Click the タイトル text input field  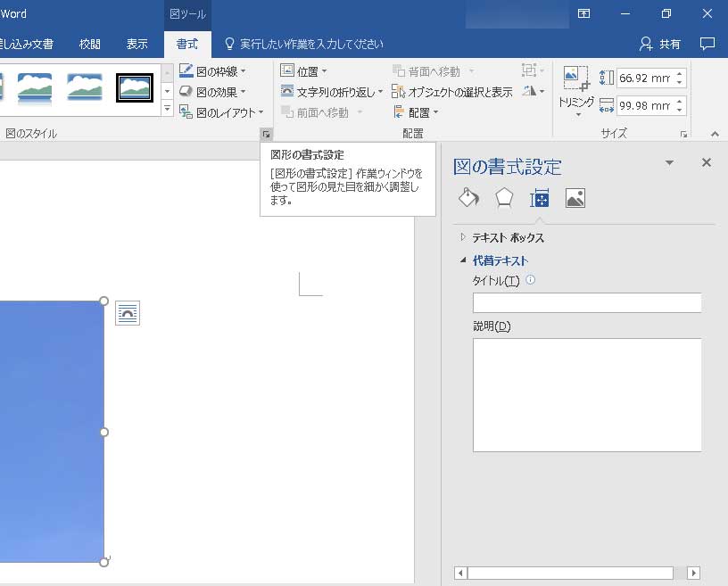point(586,303)
